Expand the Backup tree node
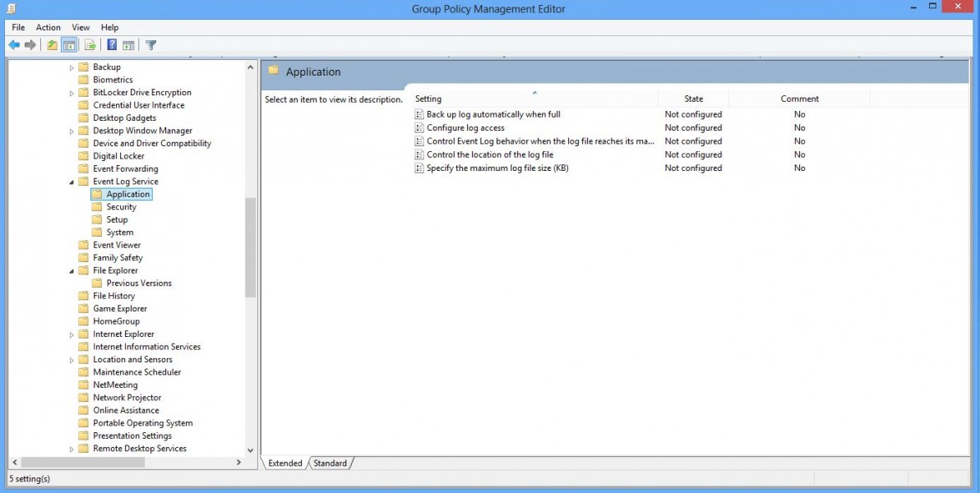 click(x=72, y=67)
